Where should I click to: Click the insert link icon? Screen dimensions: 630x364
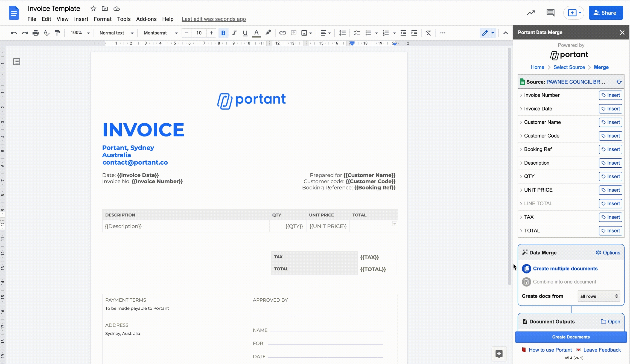[282, 33]
